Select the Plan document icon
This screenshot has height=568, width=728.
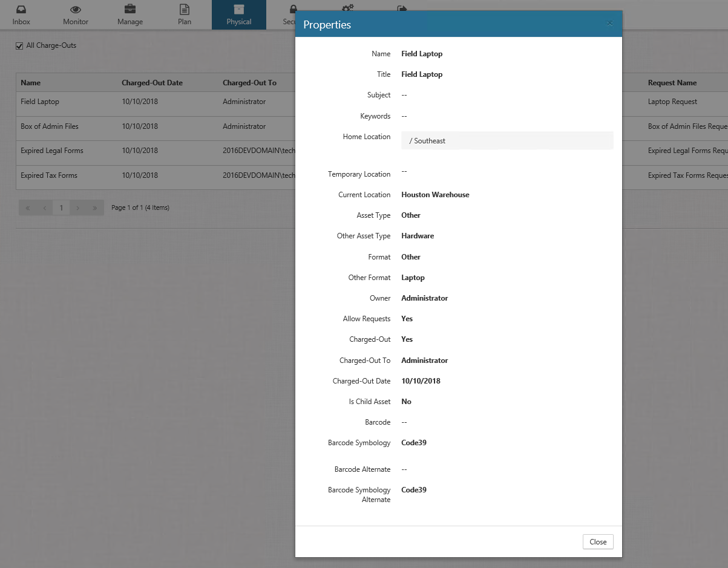(185, 10)
